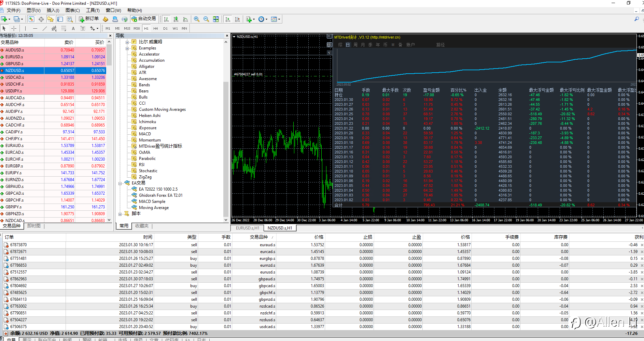Expand the 脚本 (Scripts) tree node
The image size is (644, 341).
pos(120,214)
